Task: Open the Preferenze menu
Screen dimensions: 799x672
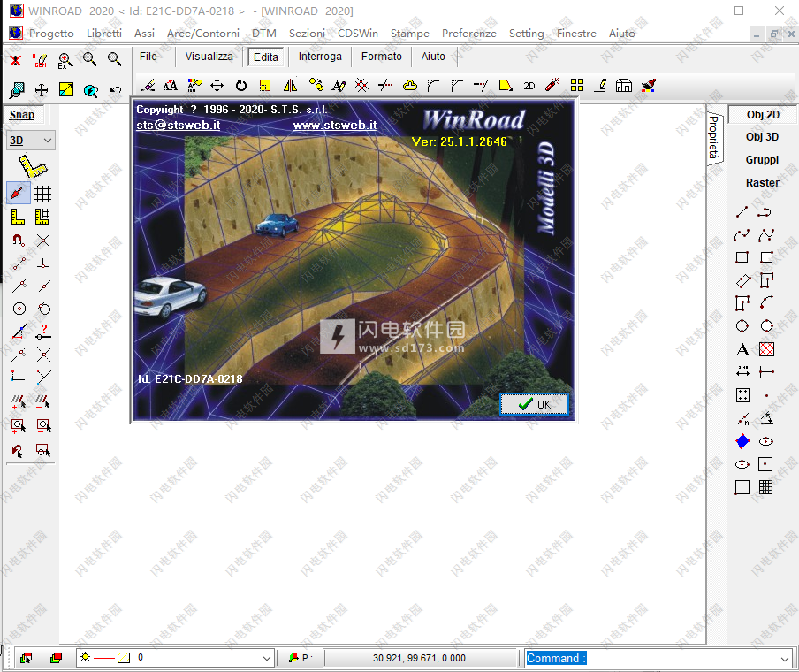Action: [468, 33]
